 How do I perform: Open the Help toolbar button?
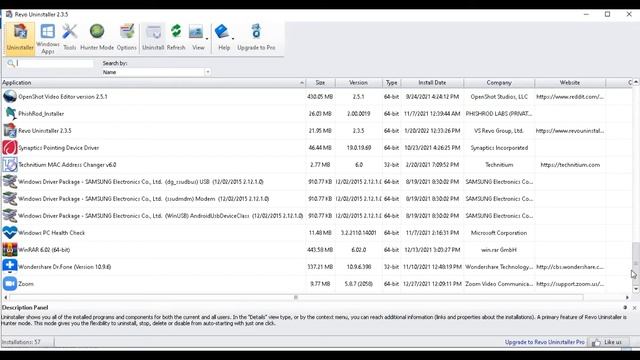(x=223, y=38)
